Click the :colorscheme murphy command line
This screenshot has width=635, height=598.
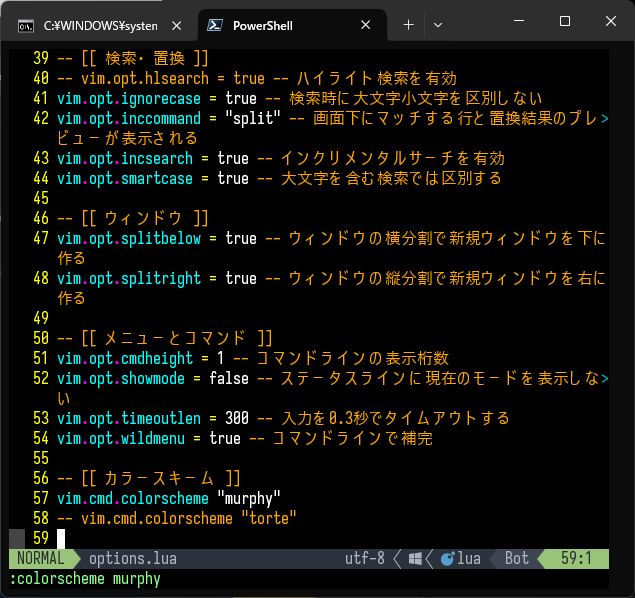click(x=85, y=579)
